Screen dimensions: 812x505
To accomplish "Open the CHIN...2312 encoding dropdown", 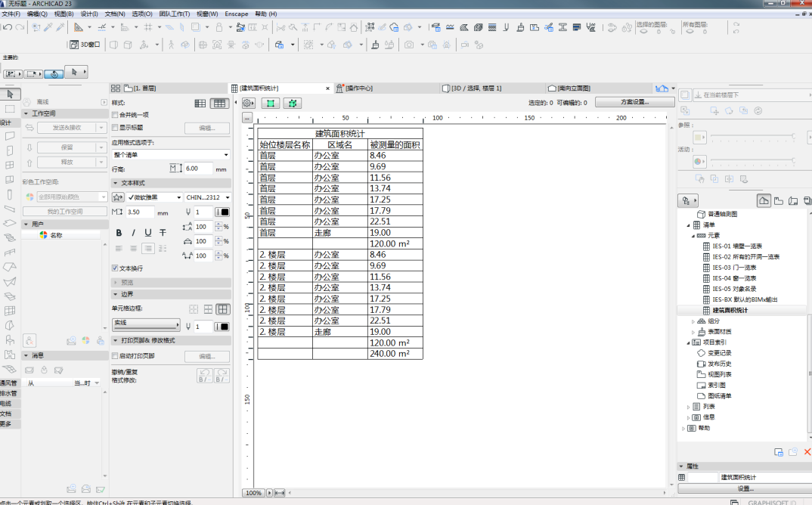I will pos(208,197).
